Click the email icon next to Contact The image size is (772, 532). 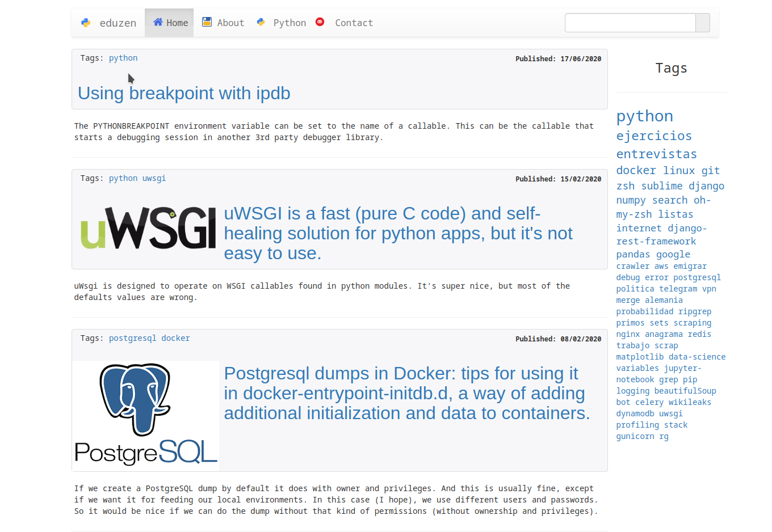(x=320, y=22)
